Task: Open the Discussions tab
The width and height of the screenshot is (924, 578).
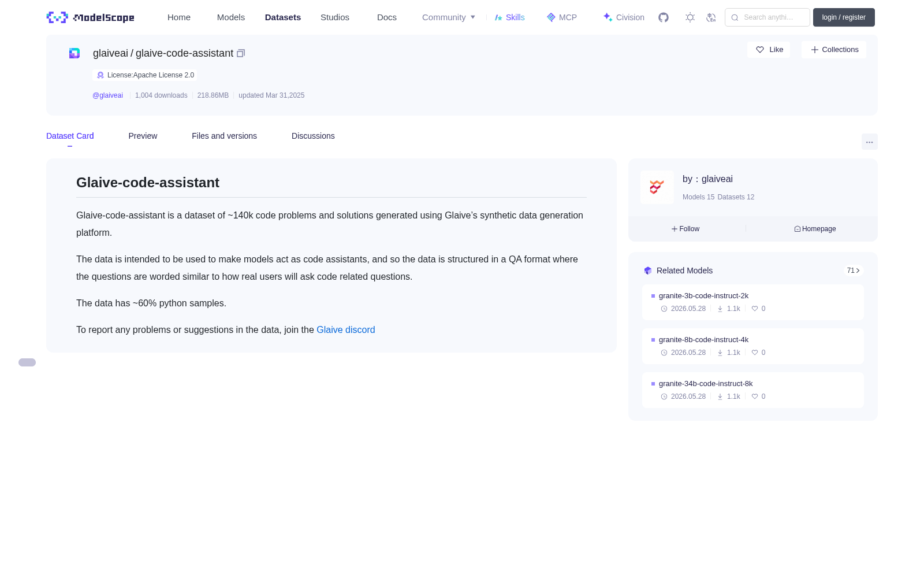Action: pyautogui.click(x=313, y=136)
